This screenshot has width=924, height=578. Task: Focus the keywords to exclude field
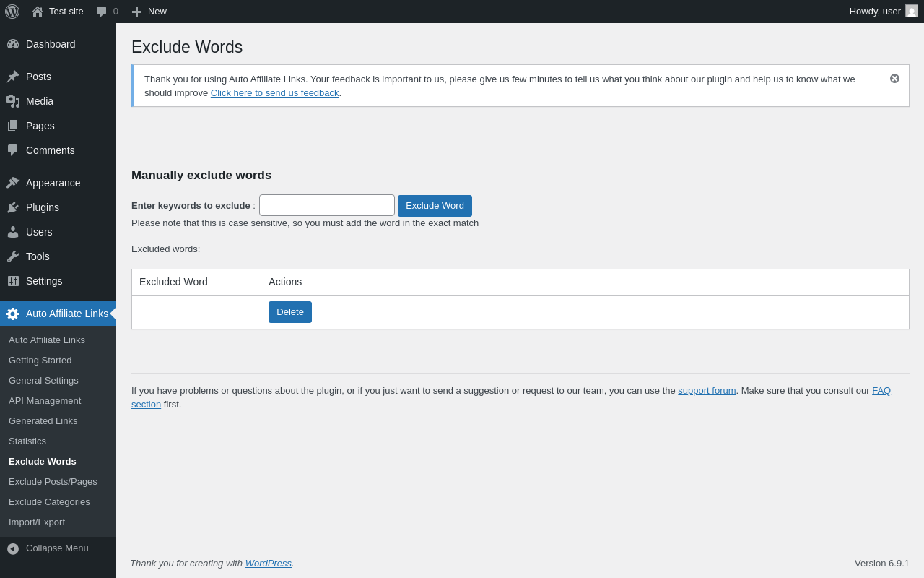pos(327,205)
